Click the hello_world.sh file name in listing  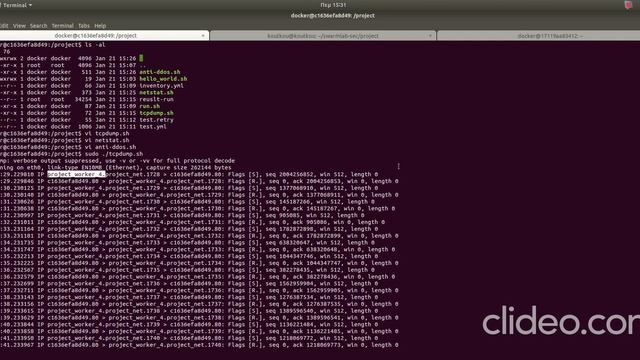point(163,79)
